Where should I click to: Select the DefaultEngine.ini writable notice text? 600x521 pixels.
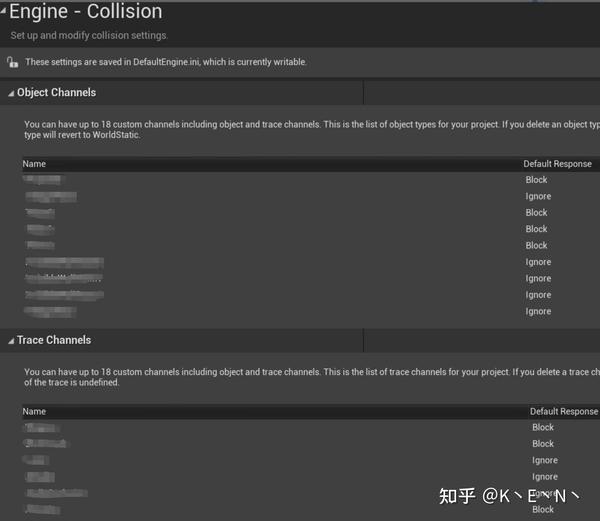(166, 62)
